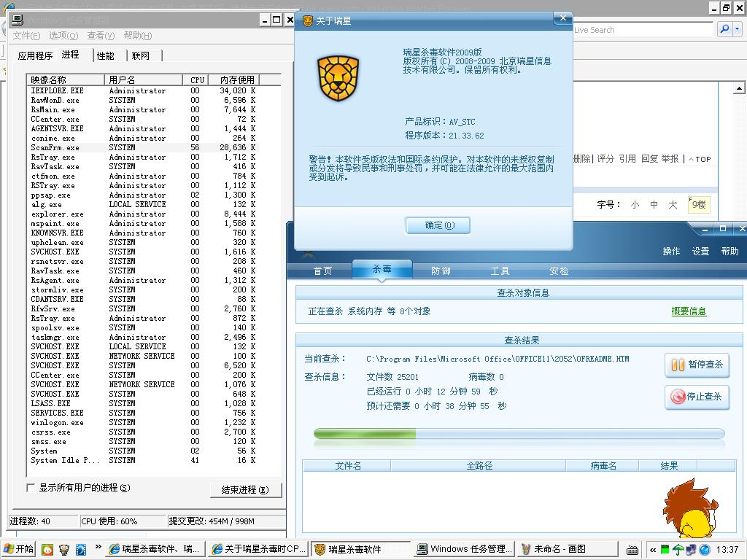
Task: Set font size to 大
Action: pyautogui.click(x=673, y=205)
